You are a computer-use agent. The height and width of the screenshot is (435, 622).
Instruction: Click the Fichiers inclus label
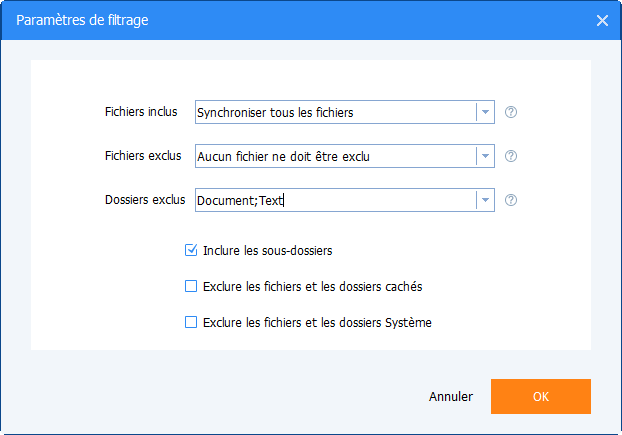pyautogui.click(x=143, y=111)
